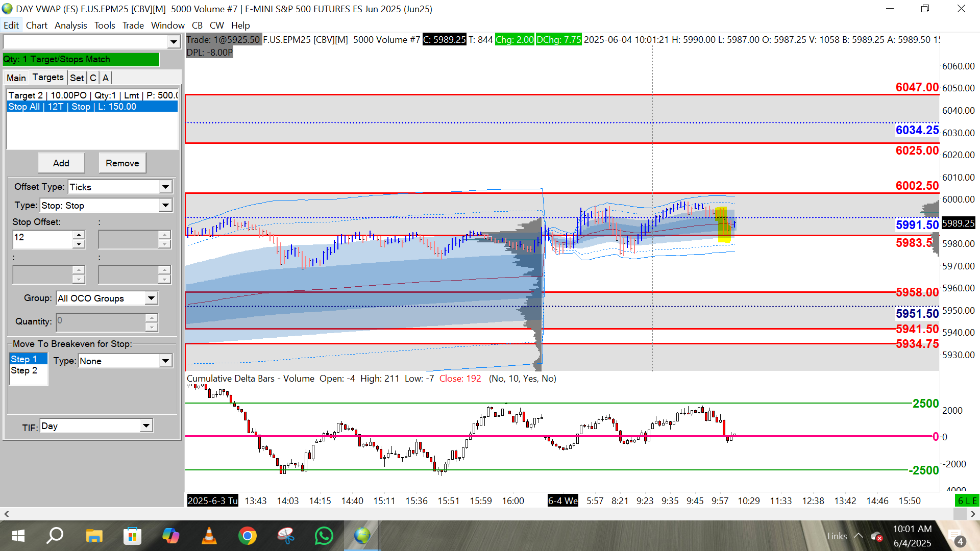Select Target 2 row in targets list
The height and width of the screenshot is (551, 980).
(92, 95)
